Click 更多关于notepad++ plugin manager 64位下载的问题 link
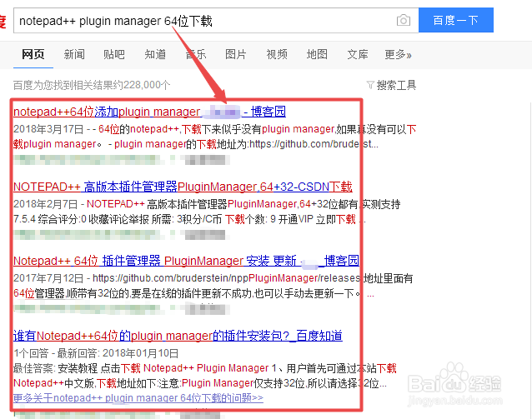 [138, 397]
